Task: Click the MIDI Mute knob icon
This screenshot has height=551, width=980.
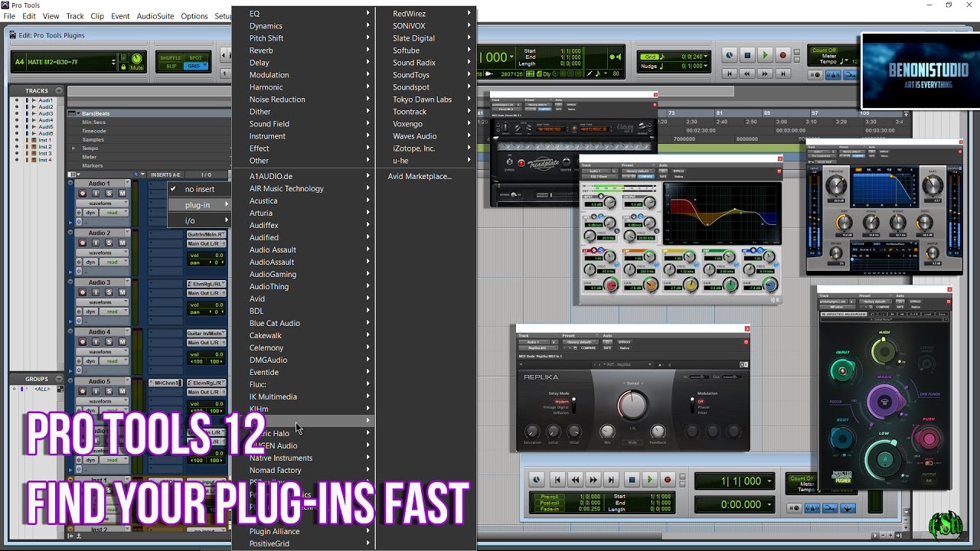Action: [136, 58]
